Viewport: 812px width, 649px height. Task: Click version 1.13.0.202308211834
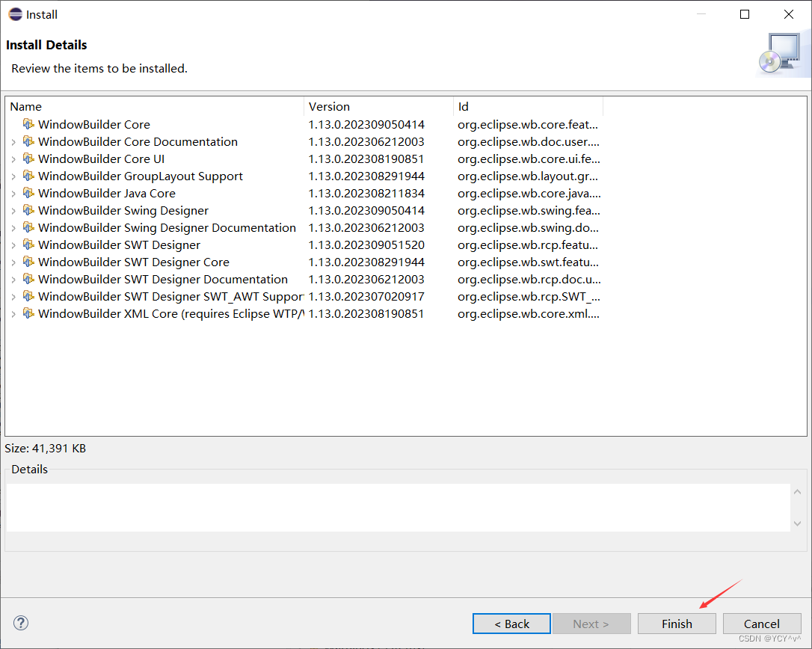(366, 193)
